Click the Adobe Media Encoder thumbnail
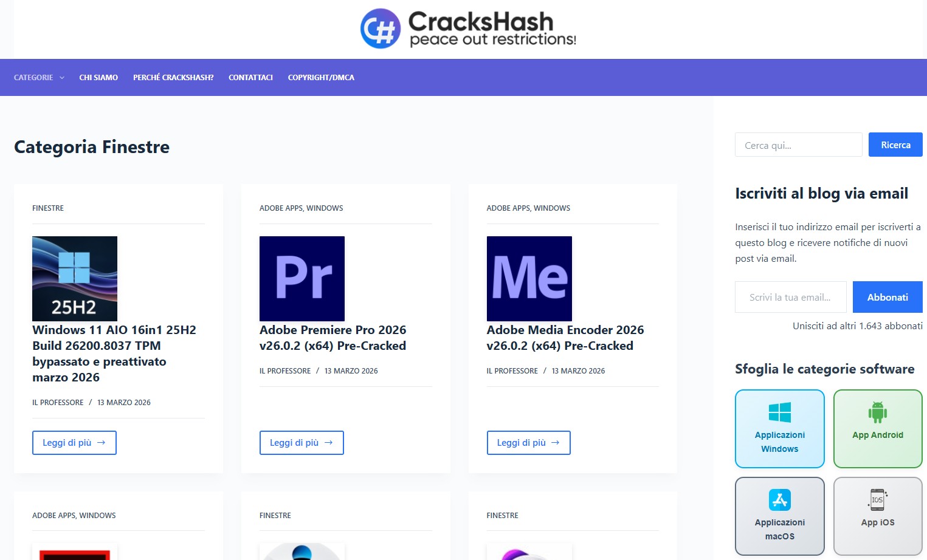This screenshot has height=560, width=927. (x=529, y=279)
